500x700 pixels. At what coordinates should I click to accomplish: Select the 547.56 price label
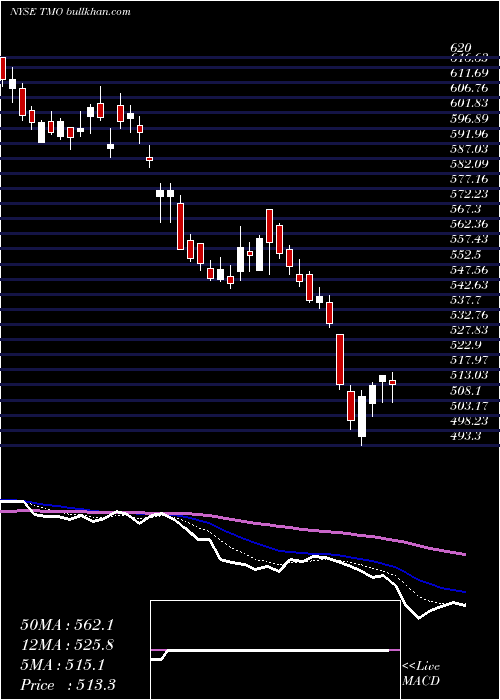coord(468,270)
